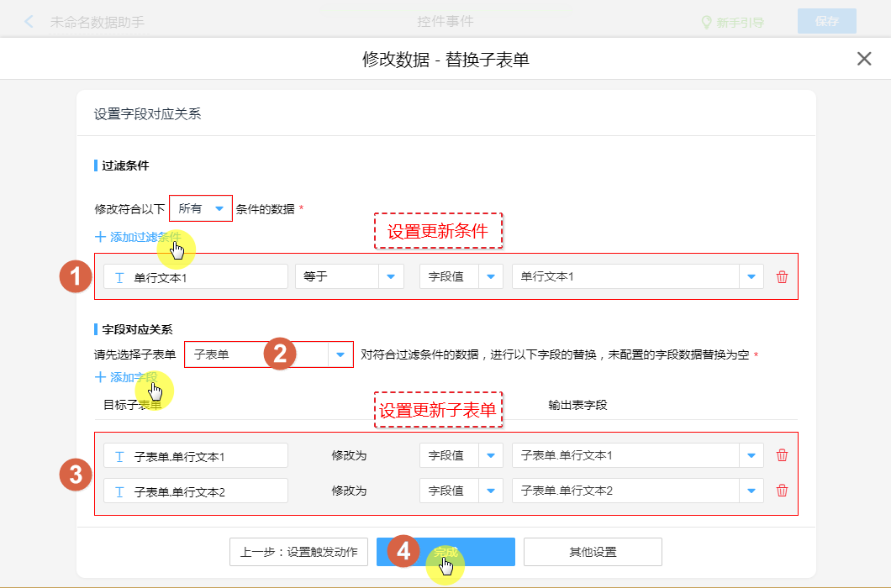891x588 pixels.
Task: Open 字段值 dropdown for 子表单.单行文本1 row
Action: click(x=490, y=455)
